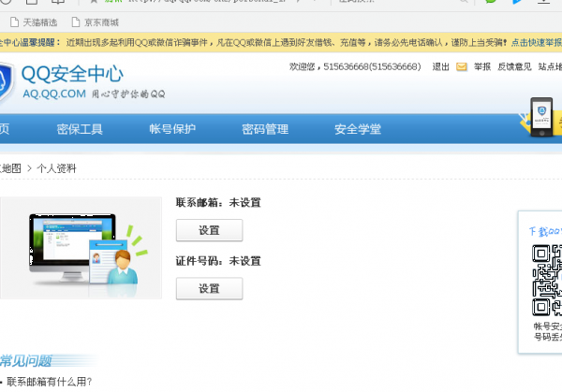Click the 证件号码: 未设置 text
Viewport: 562px width, 392px height.
pos(218,261)
